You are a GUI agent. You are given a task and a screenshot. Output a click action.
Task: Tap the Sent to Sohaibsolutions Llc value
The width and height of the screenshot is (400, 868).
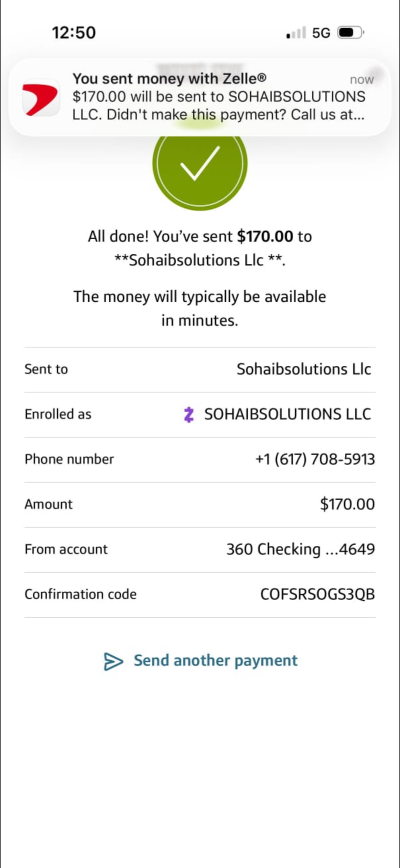(304, 369)
